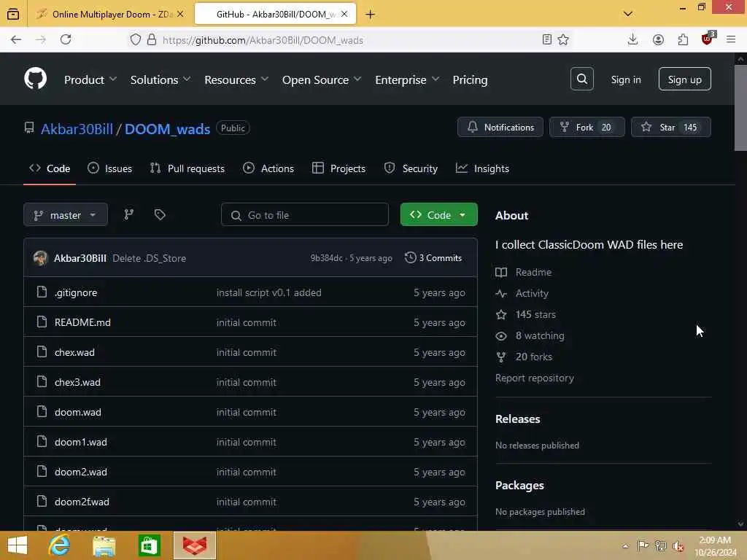Toggle Firefox reader view icon
747x560 pixels.
[x=547, y=39]
